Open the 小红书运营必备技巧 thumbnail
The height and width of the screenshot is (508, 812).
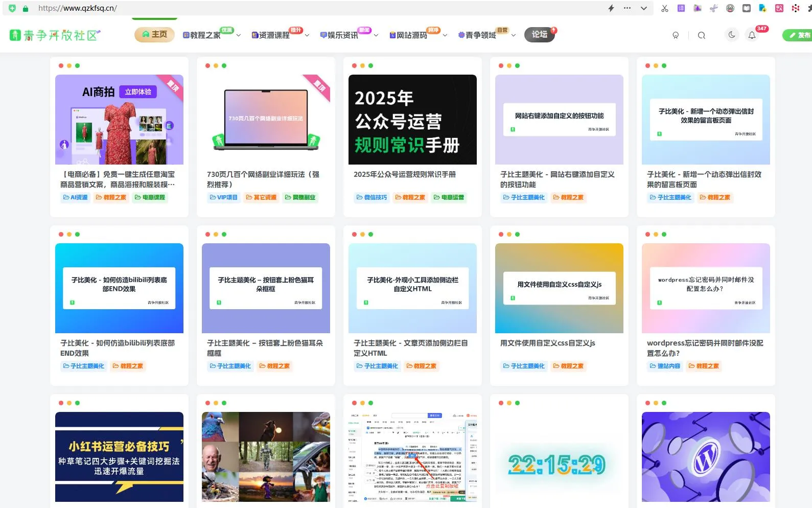click(x=119, y=457)
